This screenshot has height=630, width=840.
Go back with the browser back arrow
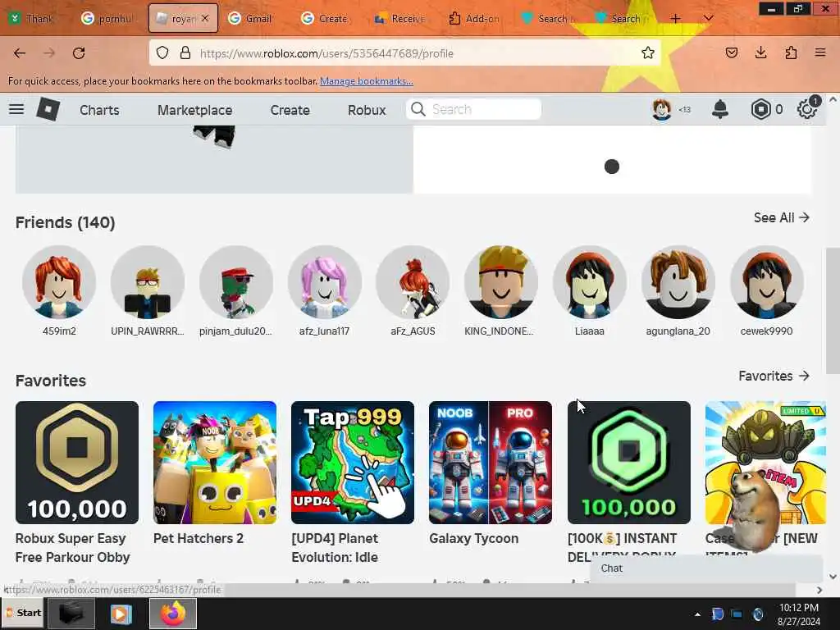[20, 53]
